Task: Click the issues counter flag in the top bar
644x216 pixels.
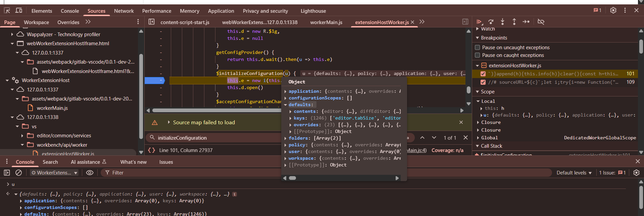Action: tap(597, 10)
